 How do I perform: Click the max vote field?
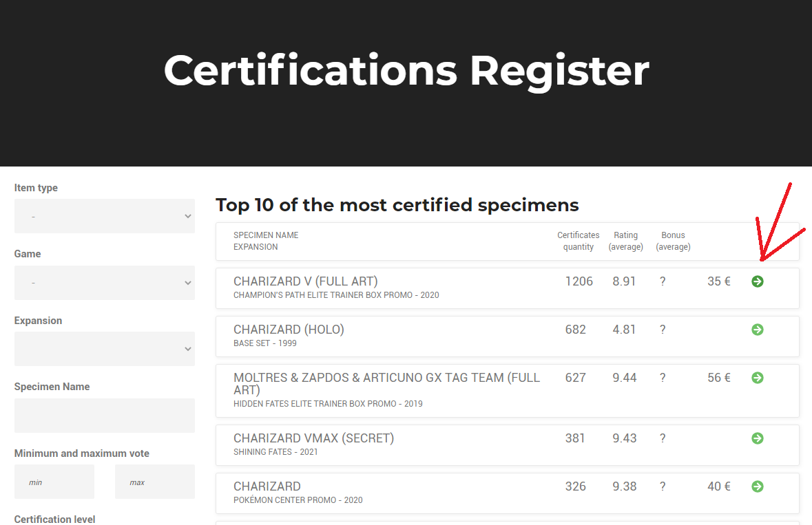tap(155, 482)
